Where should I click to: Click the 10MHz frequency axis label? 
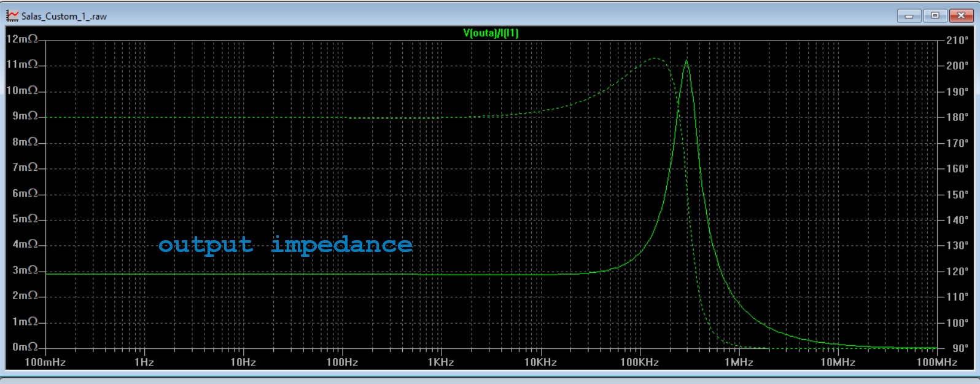(x=838, y=362)
